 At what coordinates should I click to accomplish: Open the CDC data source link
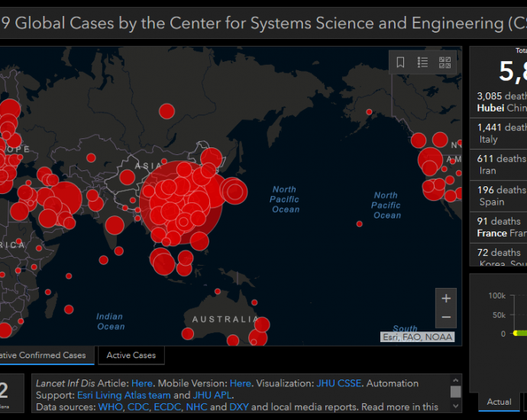tap(137, 407)
